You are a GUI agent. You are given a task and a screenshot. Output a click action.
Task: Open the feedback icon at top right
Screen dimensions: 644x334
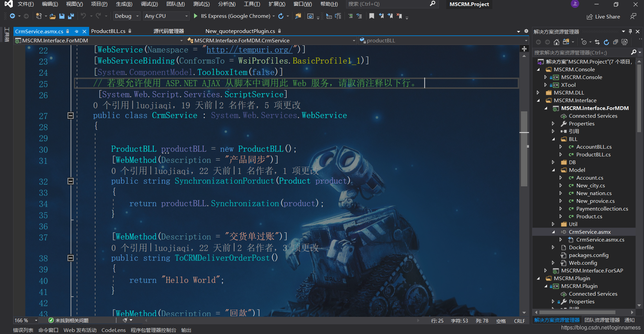[633, 16]
